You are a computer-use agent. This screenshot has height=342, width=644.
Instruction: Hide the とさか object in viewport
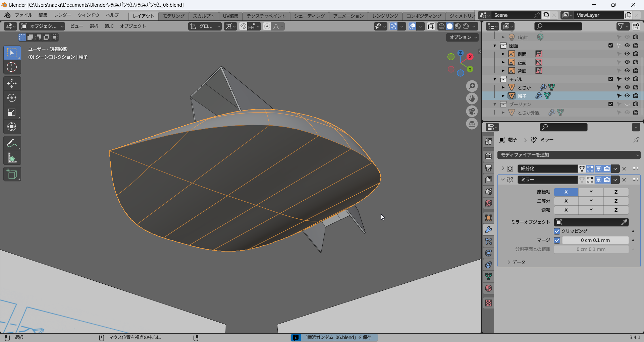click(x=627, y=87)
